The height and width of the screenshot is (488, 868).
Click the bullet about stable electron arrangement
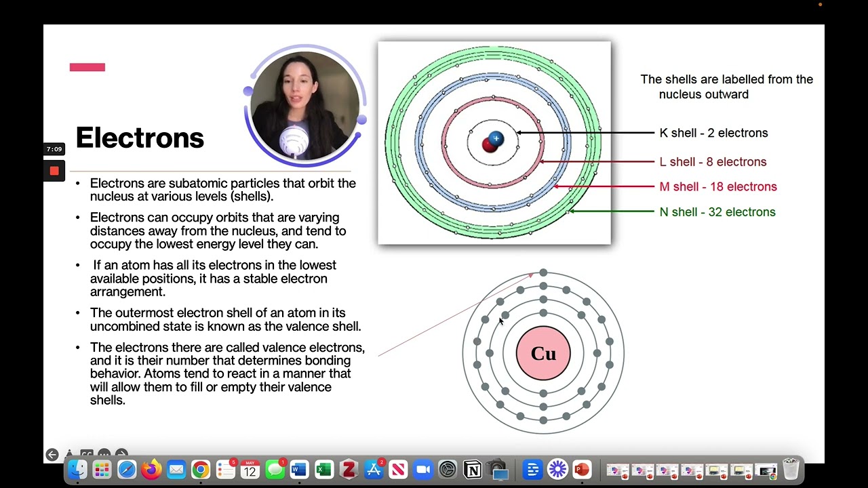[x=213, y=279]
